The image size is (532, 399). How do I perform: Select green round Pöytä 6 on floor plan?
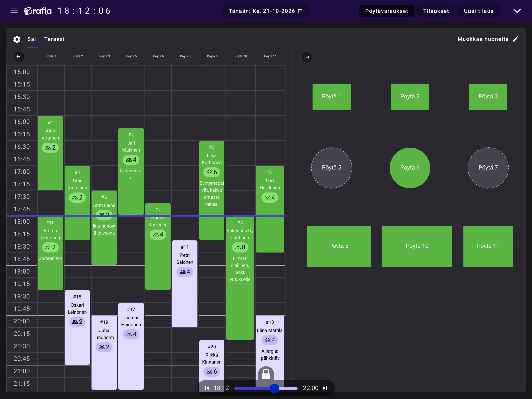pos(410,168)
